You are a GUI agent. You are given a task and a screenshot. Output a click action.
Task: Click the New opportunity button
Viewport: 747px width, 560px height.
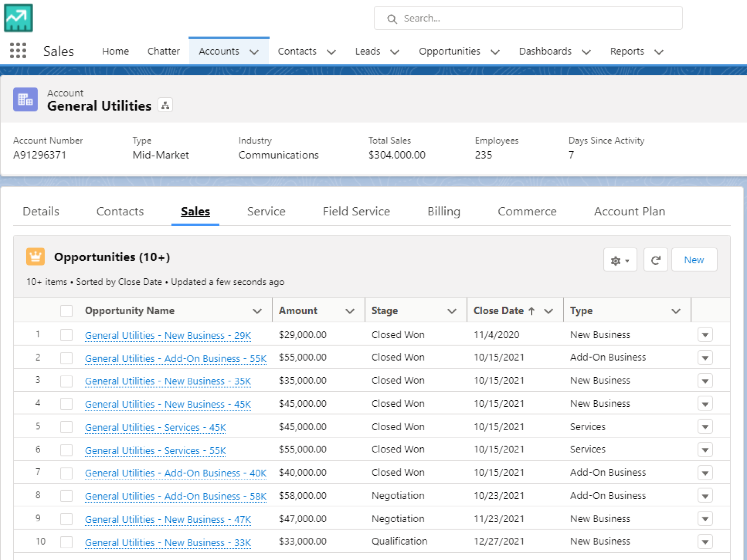694,260
